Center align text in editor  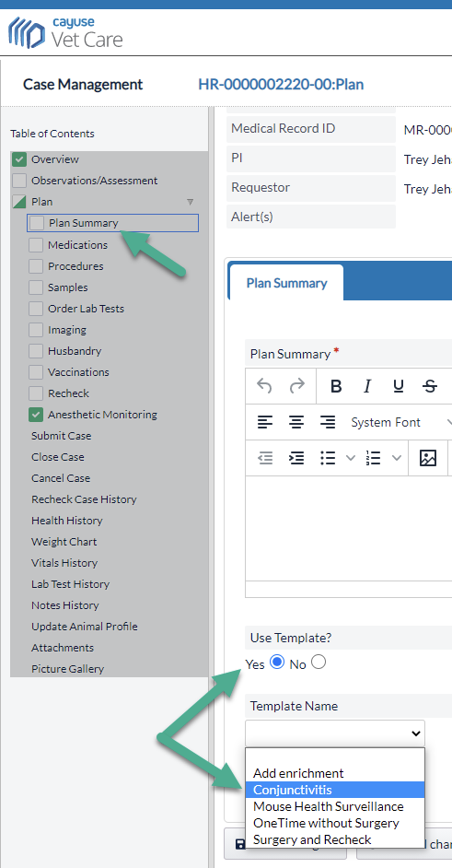(297, 422)
